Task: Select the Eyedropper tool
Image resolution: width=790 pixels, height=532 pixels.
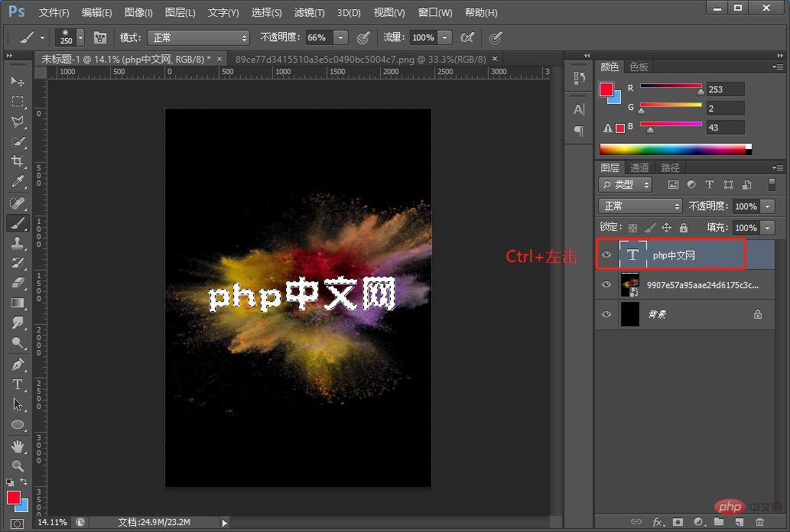Action: pyautogui.click(x=18, y=181)
